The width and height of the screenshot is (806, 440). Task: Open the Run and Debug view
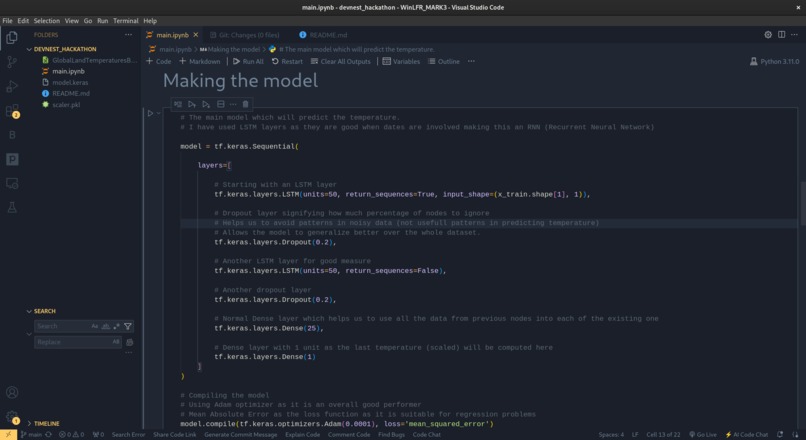[x=12, y=86]
